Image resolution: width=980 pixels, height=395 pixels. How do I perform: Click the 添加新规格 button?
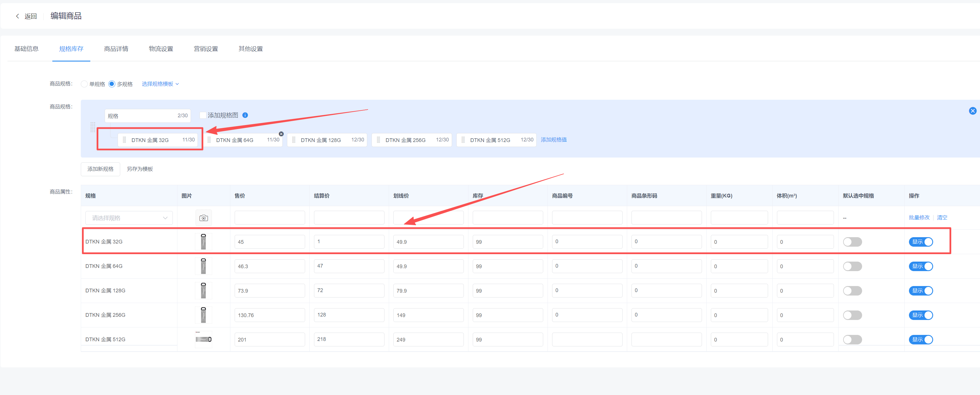100,169
